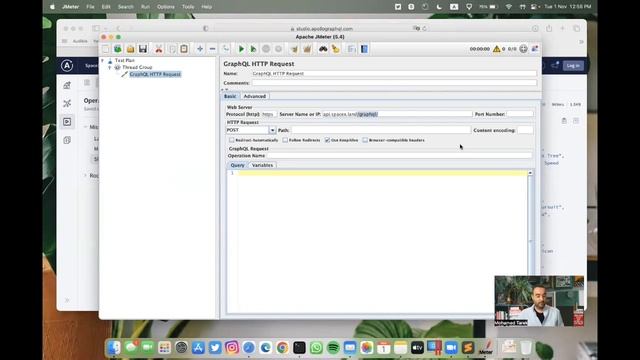
Task: Open the POST method dropdown
Action: 272,130
